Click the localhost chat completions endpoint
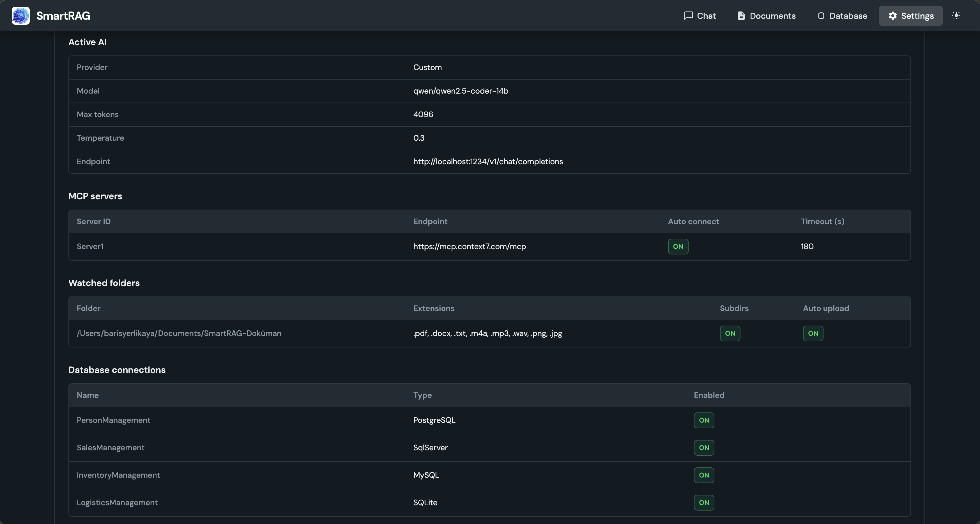This screenshot has height=524, width=980. (488, 161)
